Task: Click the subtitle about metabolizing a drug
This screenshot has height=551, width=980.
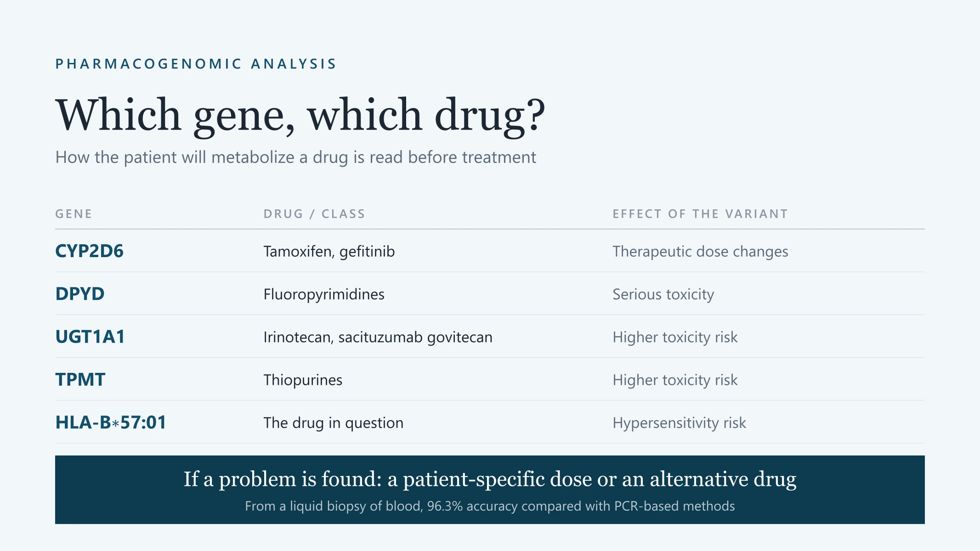Action: (295, 157)
